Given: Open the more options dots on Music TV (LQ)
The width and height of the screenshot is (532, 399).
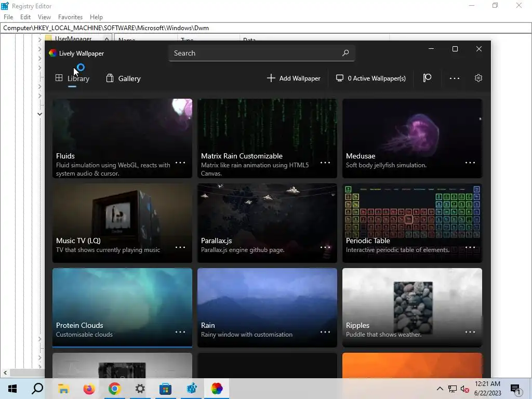Looking at the screenshot, I should [x=180, y=247].
